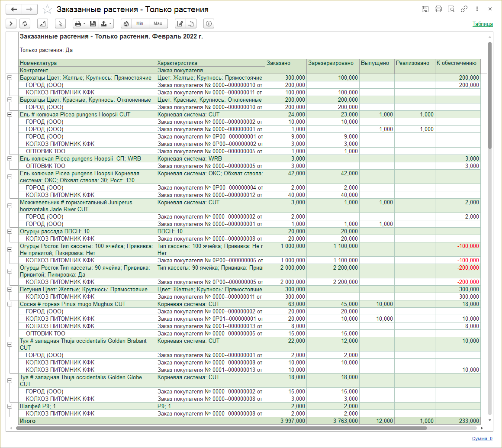Click the Сумма: 0 link
The image size is (502, 448).
[x=482, y=438]
